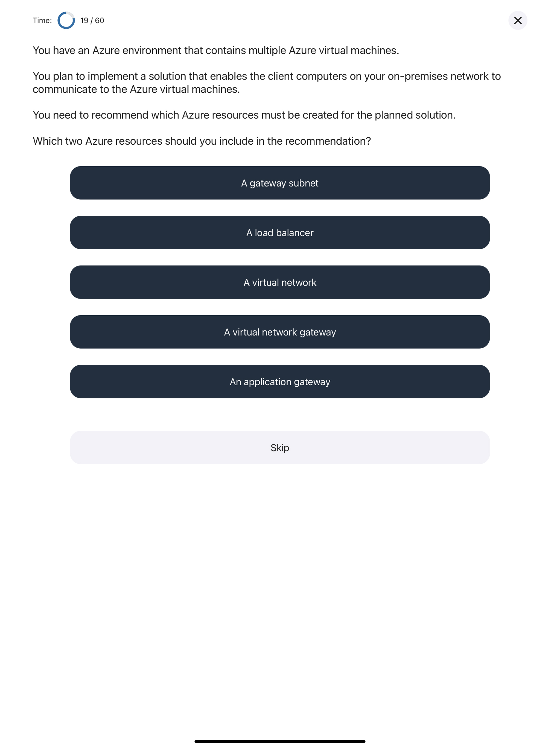Tap the Time: label
This screenshot has height=747, width=560.
(x=42, y=21)
